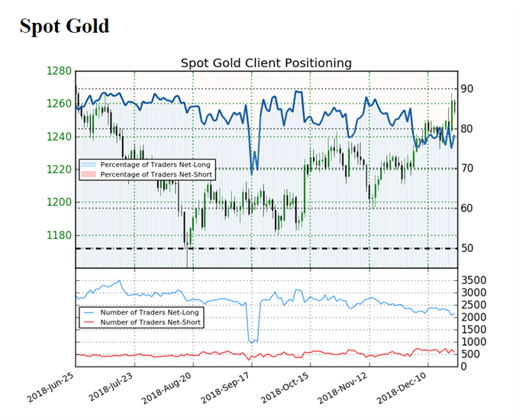Viewport: 519px width, 420px height.
Task: Click the 2018-Jul-23 date label
Action: click(111, 387)
